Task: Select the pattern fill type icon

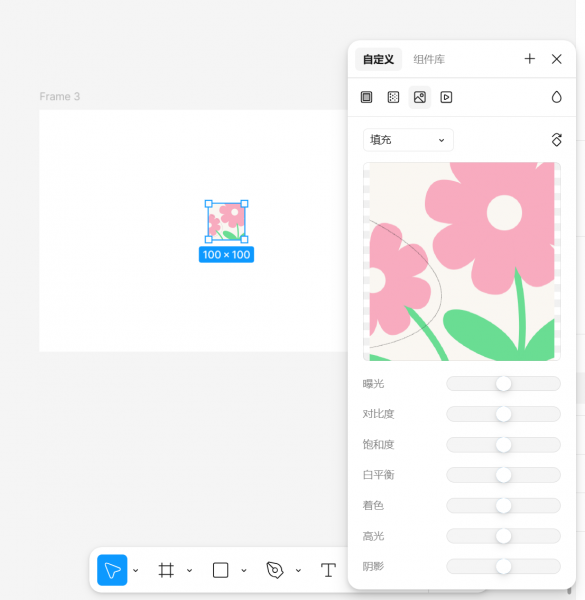Action: coord(393,97)
